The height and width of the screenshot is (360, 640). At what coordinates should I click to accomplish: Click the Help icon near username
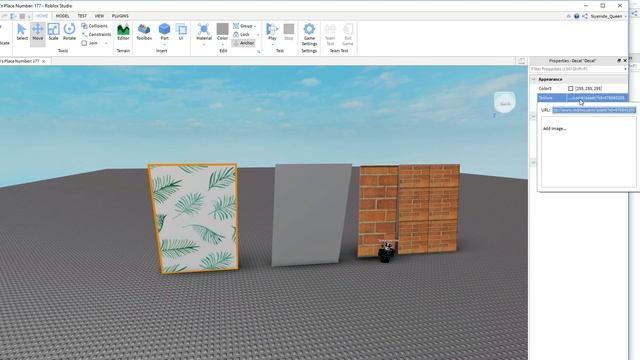(576, 16)
